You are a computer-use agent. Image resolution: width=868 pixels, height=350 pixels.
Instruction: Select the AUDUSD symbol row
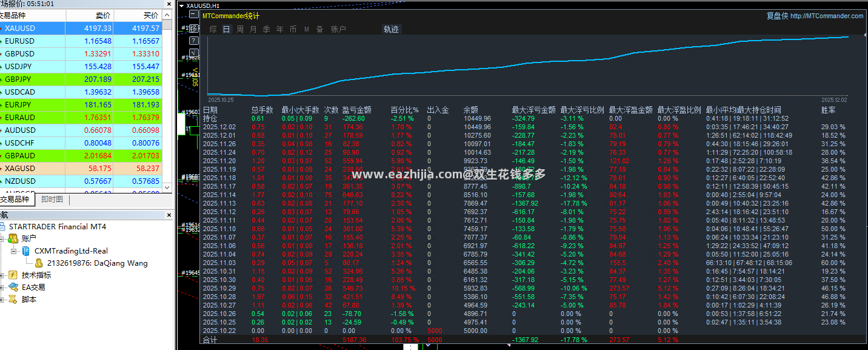click(81, 130)
